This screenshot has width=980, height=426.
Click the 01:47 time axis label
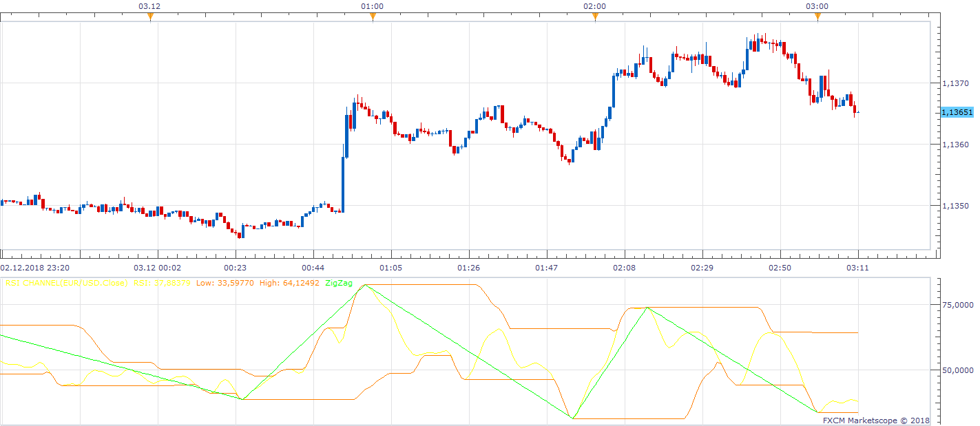coord(547,267)
